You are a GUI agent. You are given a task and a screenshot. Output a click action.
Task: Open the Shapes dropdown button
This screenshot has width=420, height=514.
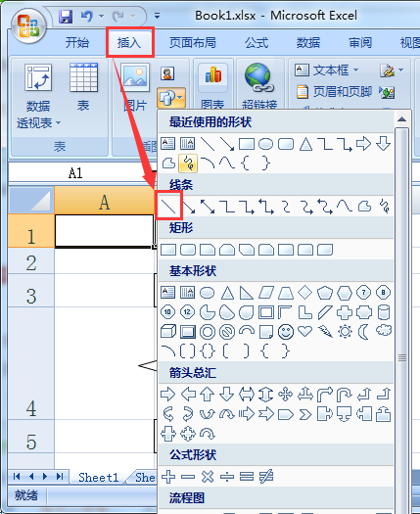point(171,97)
